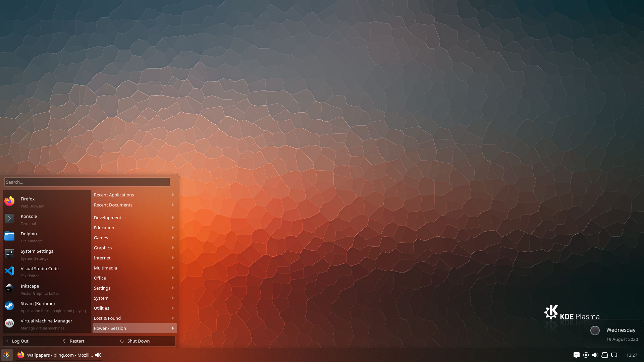Open volume tray icon

(595, 355)
